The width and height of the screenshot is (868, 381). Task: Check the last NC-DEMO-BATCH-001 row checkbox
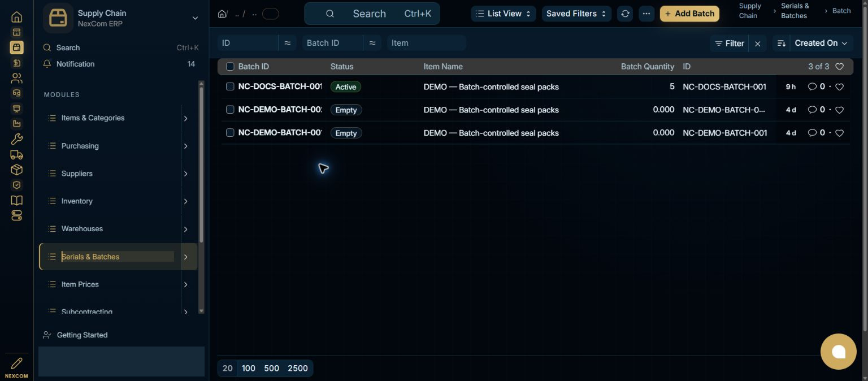point(230,133)
